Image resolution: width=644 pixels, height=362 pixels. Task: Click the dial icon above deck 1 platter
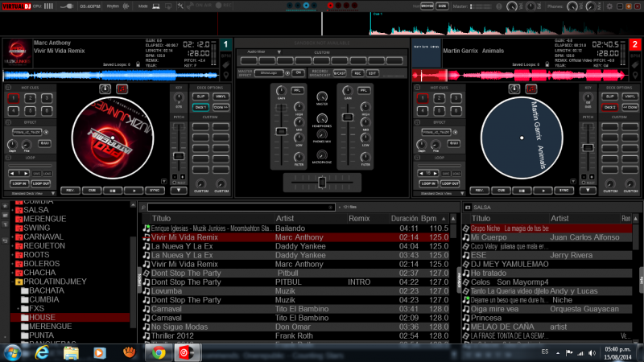pos(105,88)
